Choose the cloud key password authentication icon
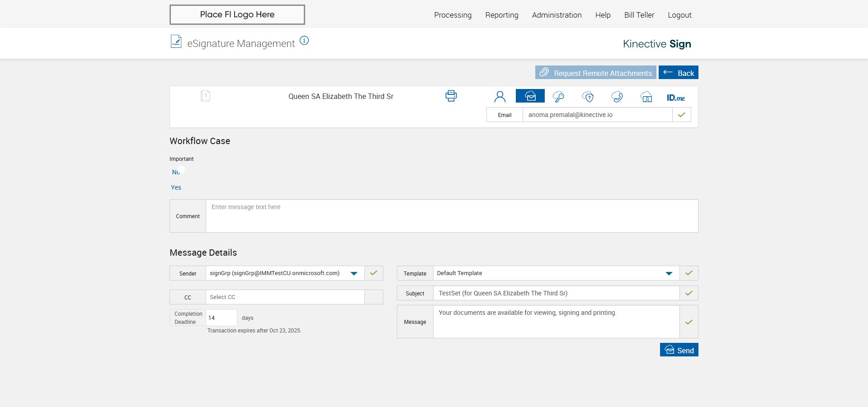Viewport: 868px width, 407px height. pos(558,97)
